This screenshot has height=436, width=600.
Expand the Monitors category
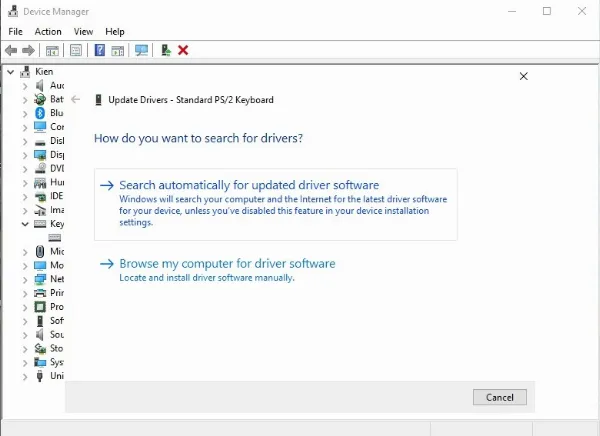25,266
